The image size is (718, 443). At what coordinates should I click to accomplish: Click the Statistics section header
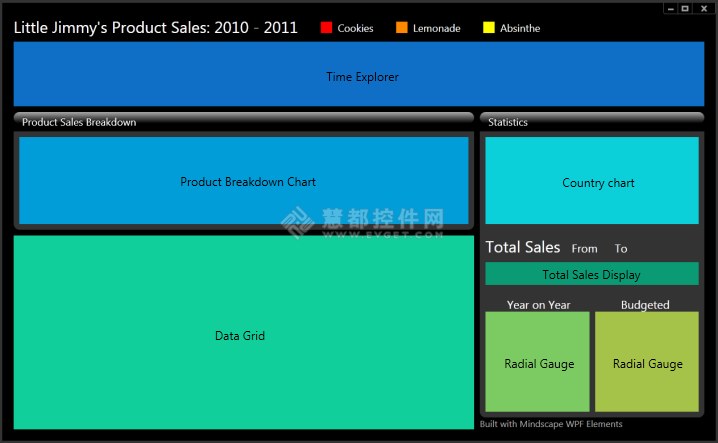pos(592,121)
